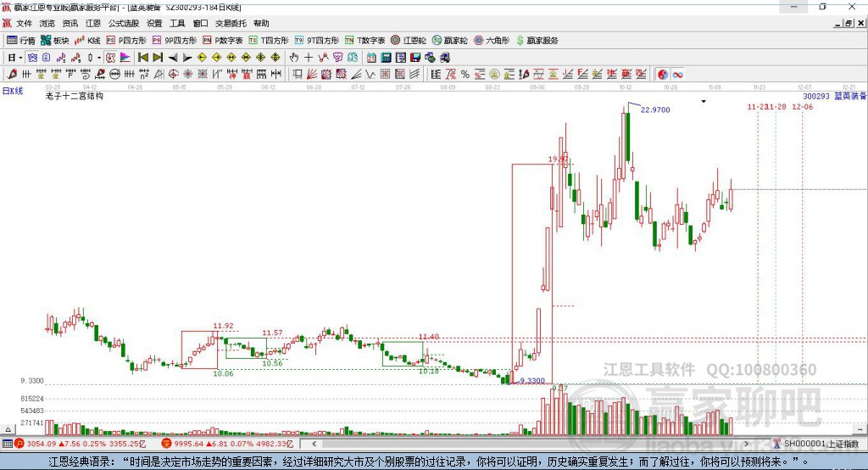Click the minus button at volume panel right

click(x=860, y=429)
